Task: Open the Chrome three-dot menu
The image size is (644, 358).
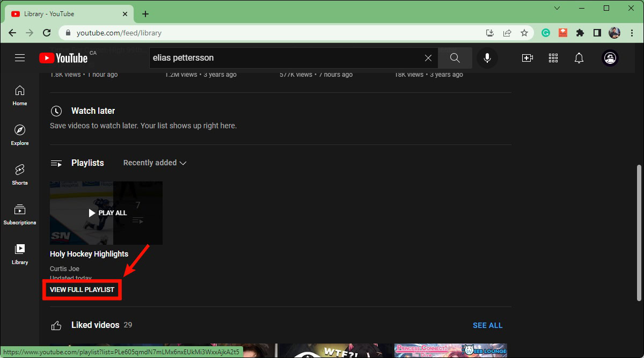Action: (x=632, y=33)
